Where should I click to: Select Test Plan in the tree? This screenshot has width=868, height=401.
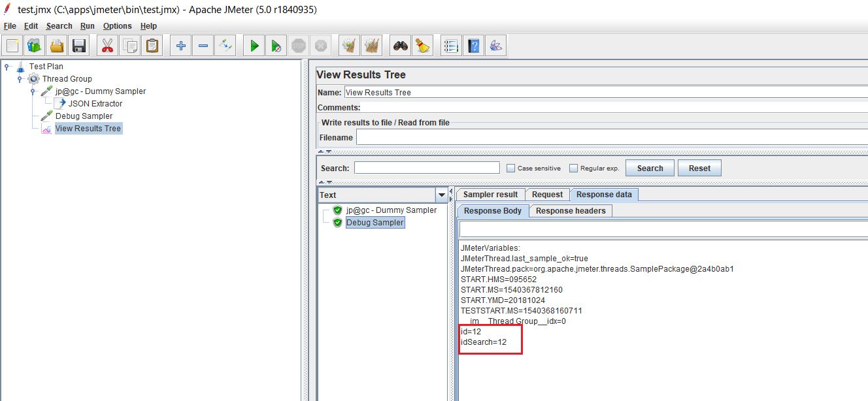pos(46,66)
